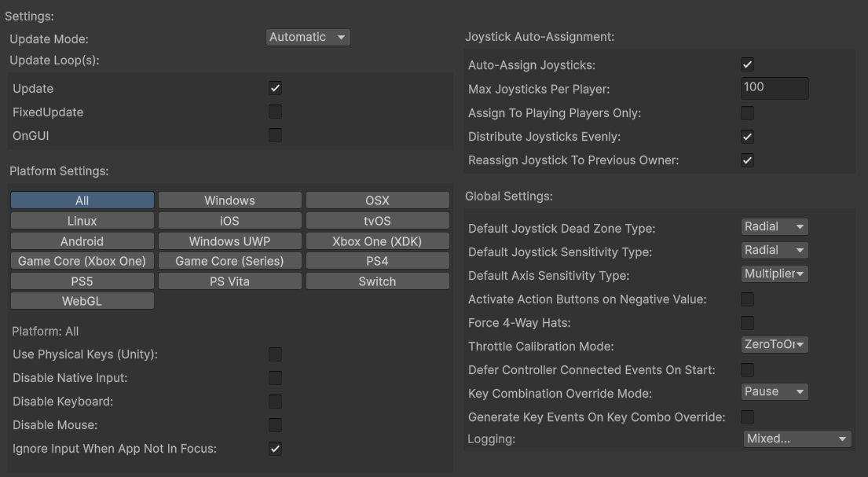
Task: Uncheck the Auto-Assign Joysticks checkbox
Action: point(747,64)
